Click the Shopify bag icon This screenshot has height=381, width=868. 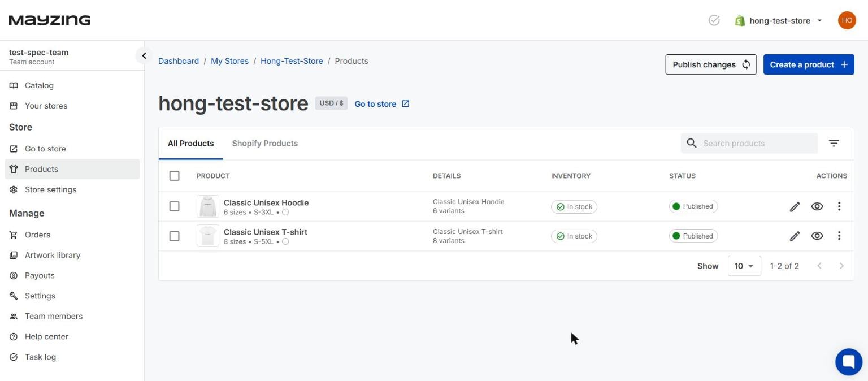pos(740,20)
